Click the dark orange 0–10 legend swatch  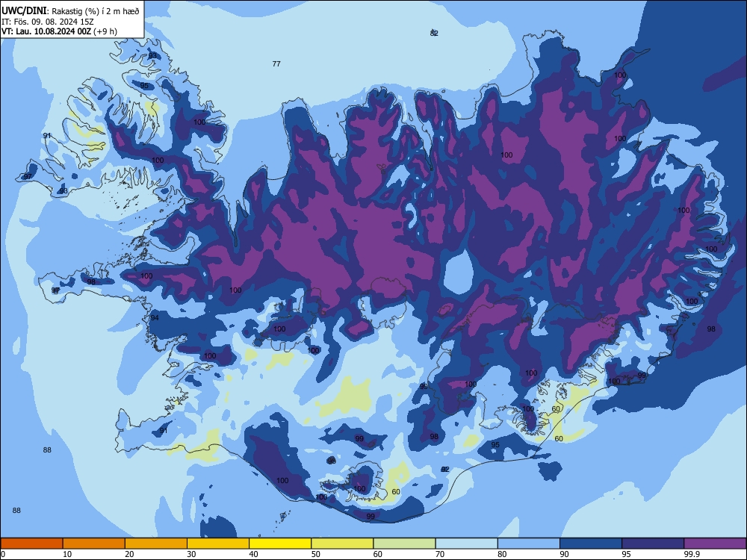click(x=31, y=544)
